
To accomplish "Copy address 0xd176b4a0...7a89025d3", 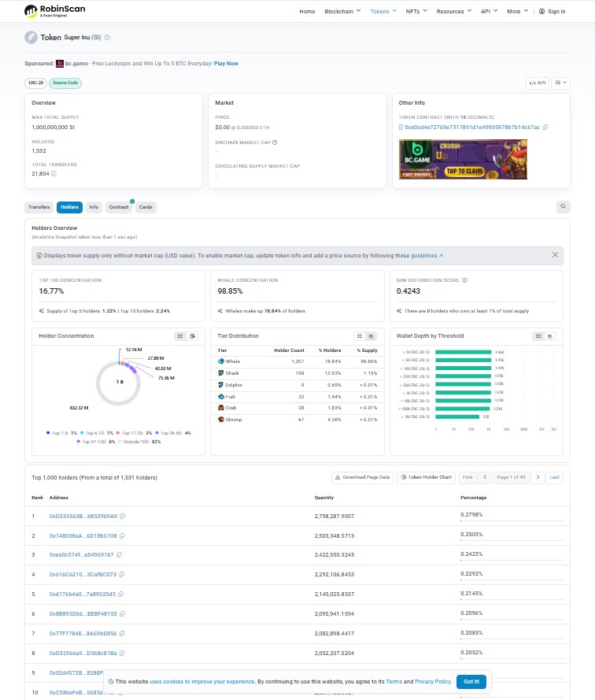I will pyautogui.click(x=121, y=594).
